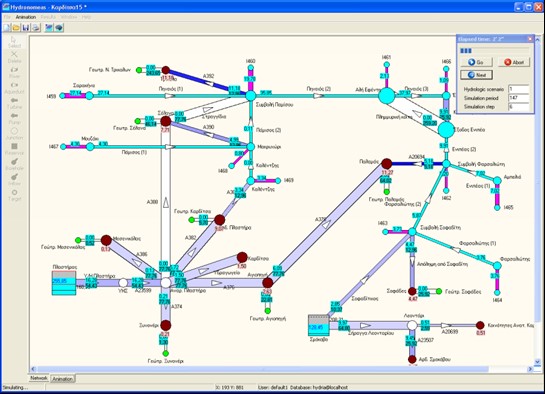Screen dimensions: 545x394
Task: Select the Junction circle tool
Action: point(14,134)
